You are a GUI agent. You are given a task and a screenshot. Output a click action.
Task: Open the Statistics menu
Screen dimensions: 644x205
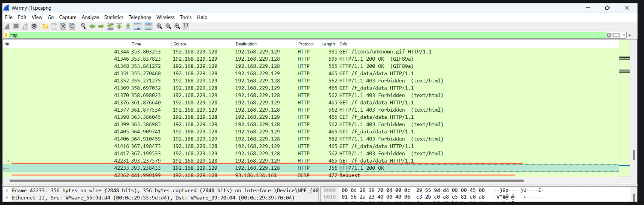(x=113, y=17)
